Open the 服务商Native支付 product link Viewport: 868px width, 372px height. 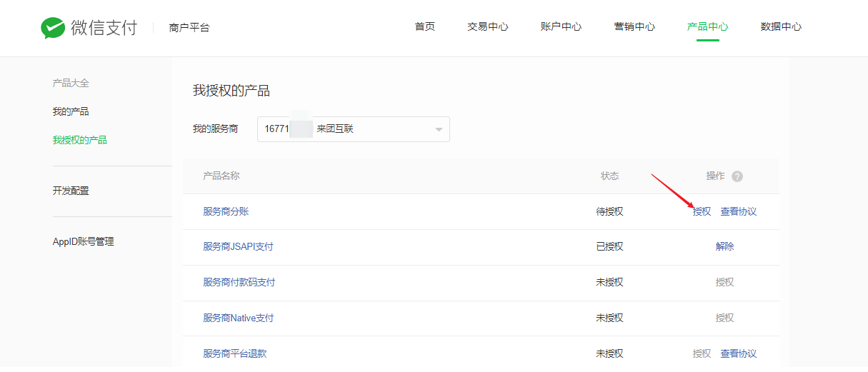pyautogui.click(x=238, y=318)
